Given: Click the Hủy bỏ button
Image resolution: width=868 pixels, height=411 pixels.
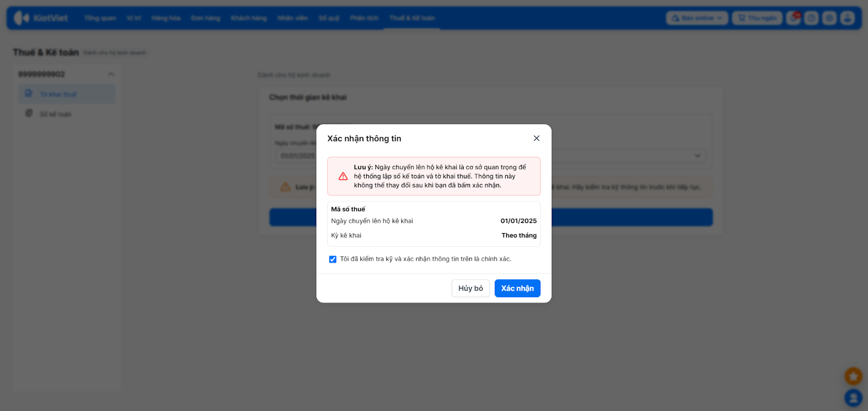Looking at the screenshot, I should [470, 288].
